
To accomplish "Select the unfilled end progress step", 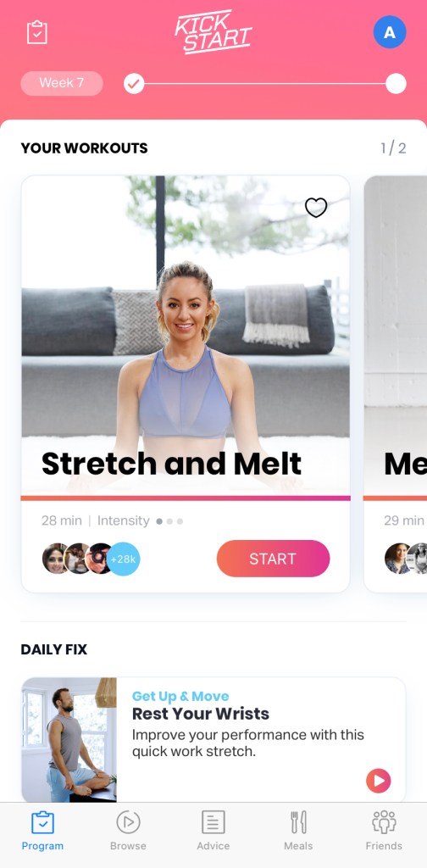I will pos(396,84).
